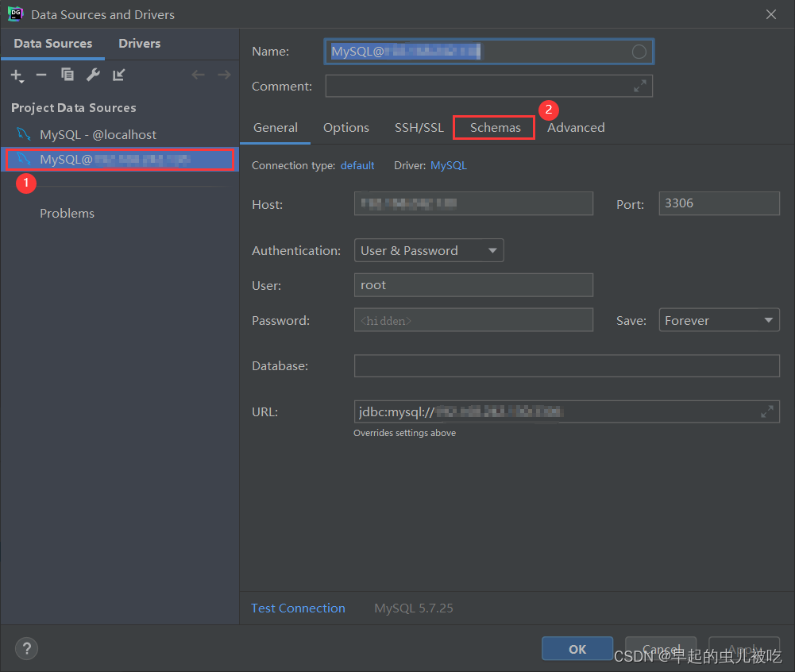Open the Options tab
Viewport: 795px width, 672px height.
(346, 127)
